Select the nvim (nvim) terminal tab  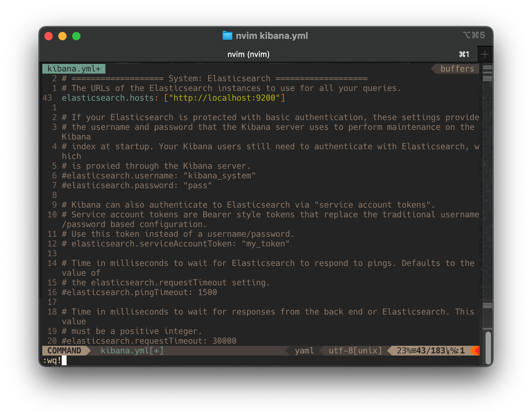click(248, 54)
